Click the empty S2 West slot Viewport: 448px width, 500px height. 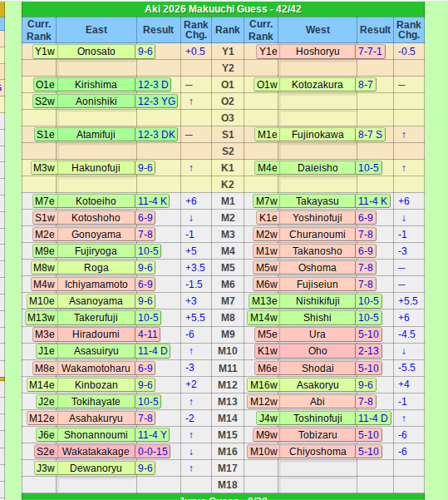tap(318, 151)
